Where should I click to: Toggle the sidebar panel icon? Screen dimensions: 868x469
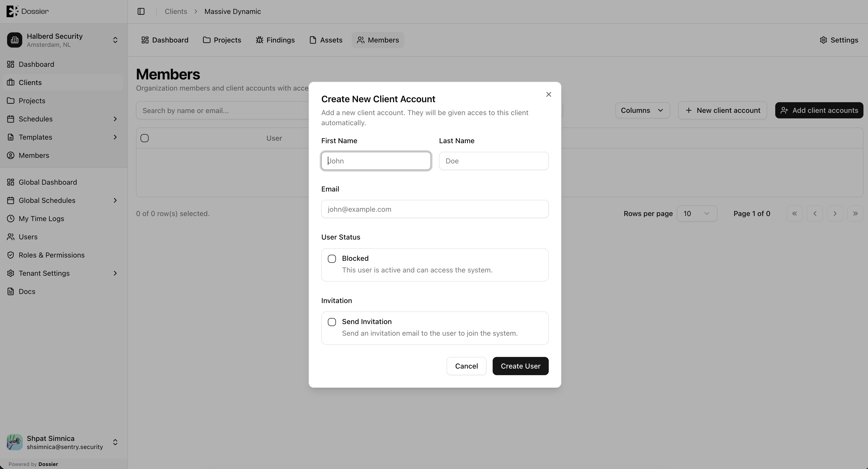[x=141, y=11]
